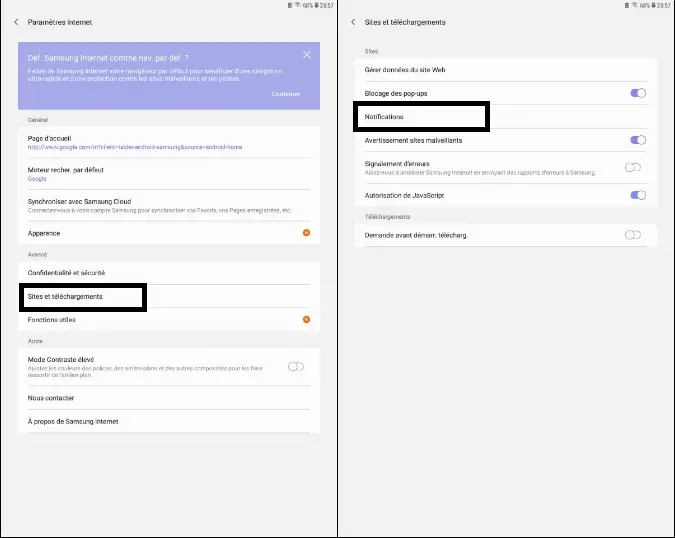The image size is (675, 538).
Task: Toggle Autorisation de JavaScript switch
Action: point(638,195)
